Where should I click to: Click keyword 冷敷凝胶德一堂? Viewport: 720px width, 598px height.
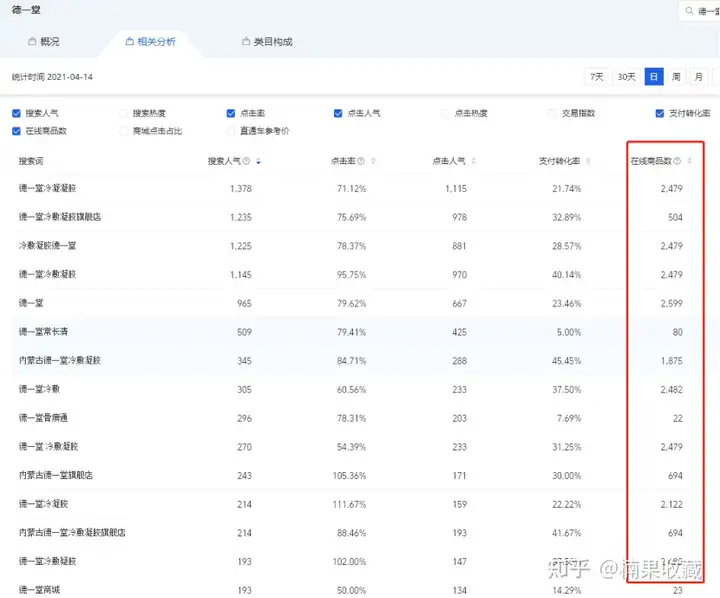point(47,245)
